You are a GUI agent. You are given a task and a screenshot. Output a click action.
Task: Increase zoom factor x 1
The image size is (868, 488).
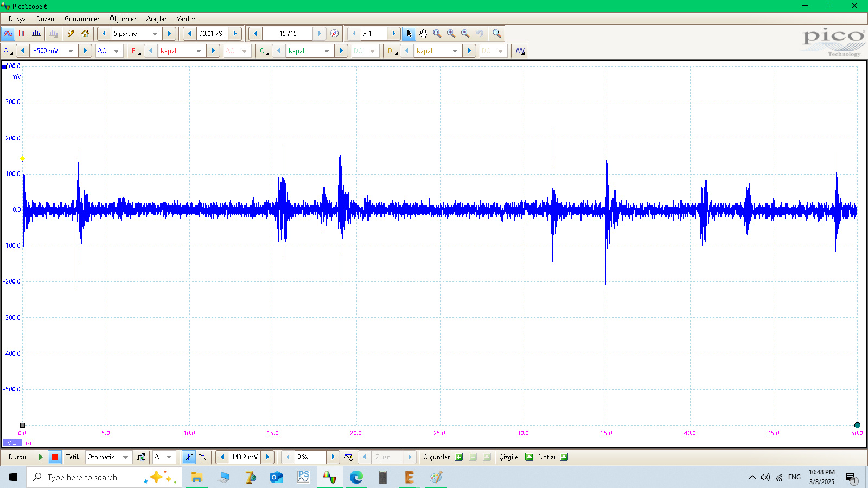(x=394, y=34)
